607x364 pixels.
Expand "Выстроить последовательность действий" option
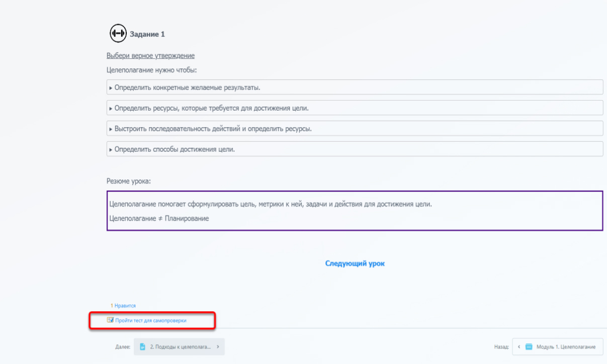click(x=213, y=129)
